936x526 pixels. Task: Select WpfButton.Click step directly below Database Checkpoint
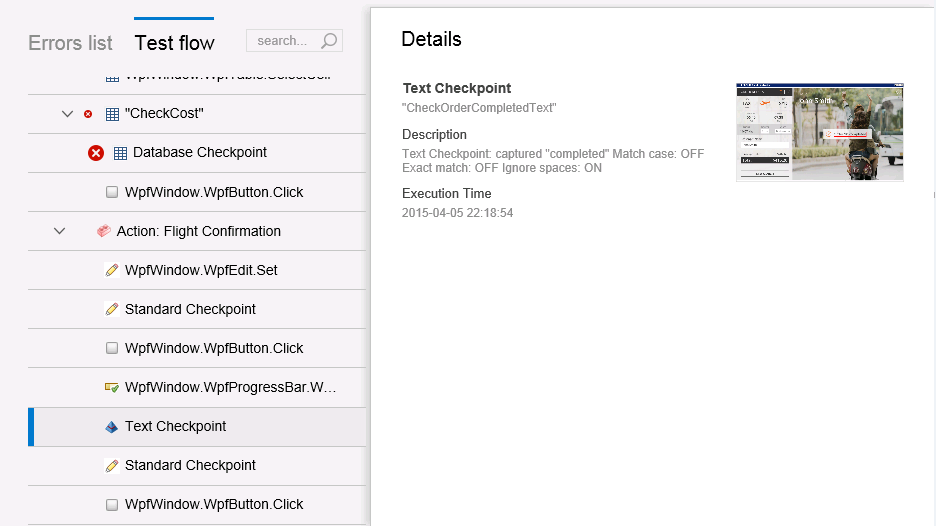click(213, 192)
